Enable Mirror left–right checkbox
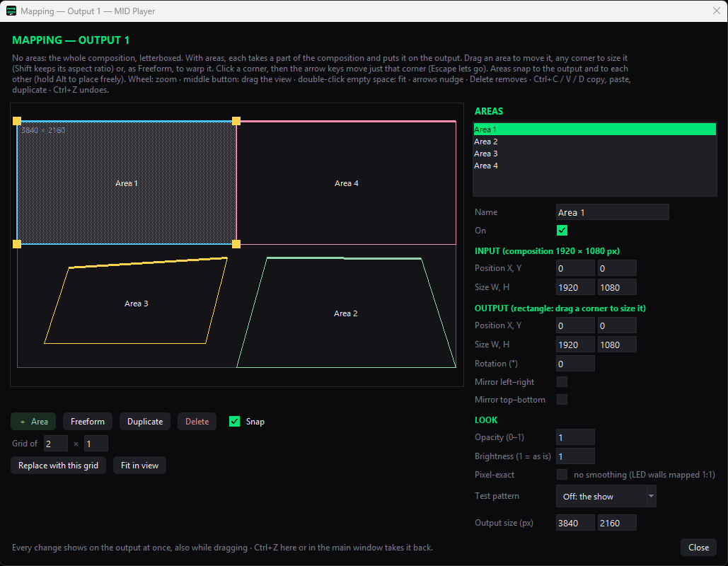This screenshot has height=566, width=728. coord(562,381)
